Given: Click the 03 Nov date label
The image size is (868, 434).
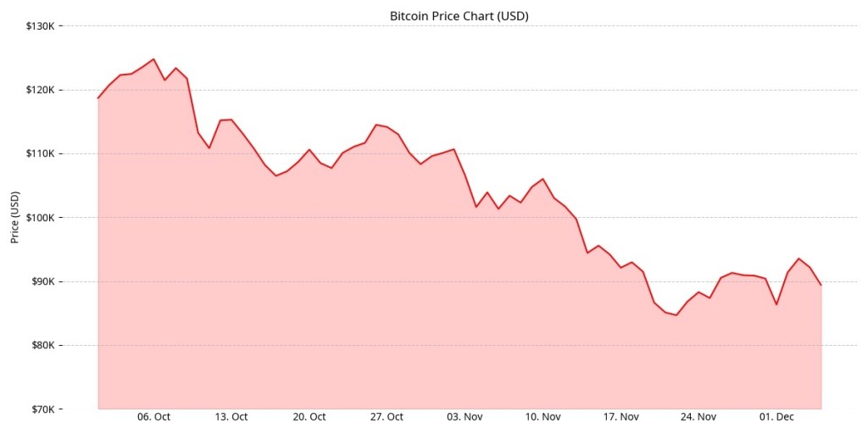Looking at the screenshot, I should [x=465, y=417].
